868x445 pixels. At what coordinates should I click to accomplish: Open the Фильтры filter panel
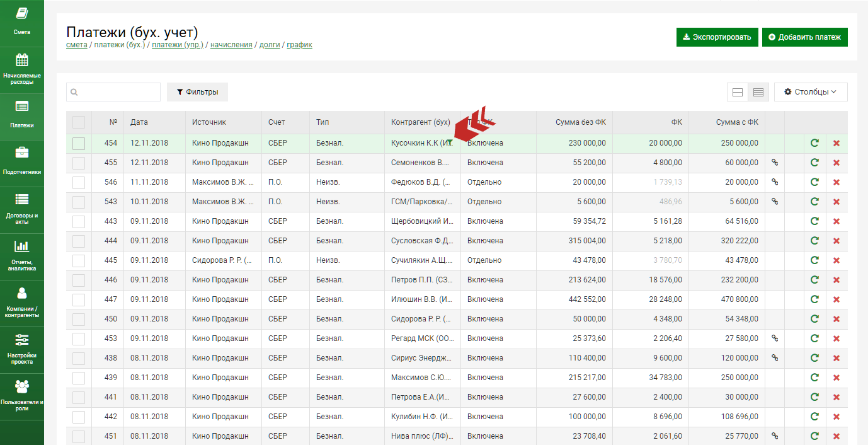click(197, 92)
